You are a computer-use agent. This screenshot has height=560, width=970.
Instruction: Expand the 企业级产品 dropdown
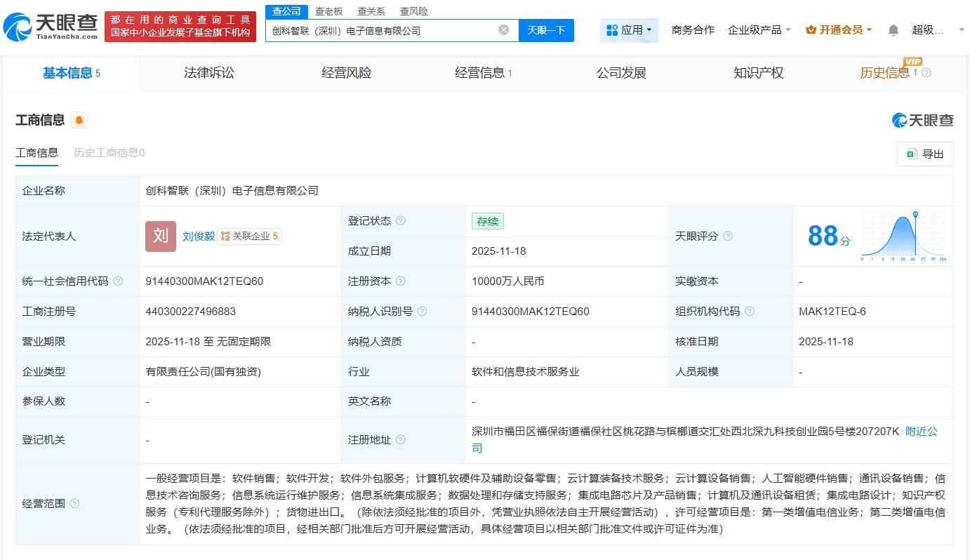click(759, 30)
